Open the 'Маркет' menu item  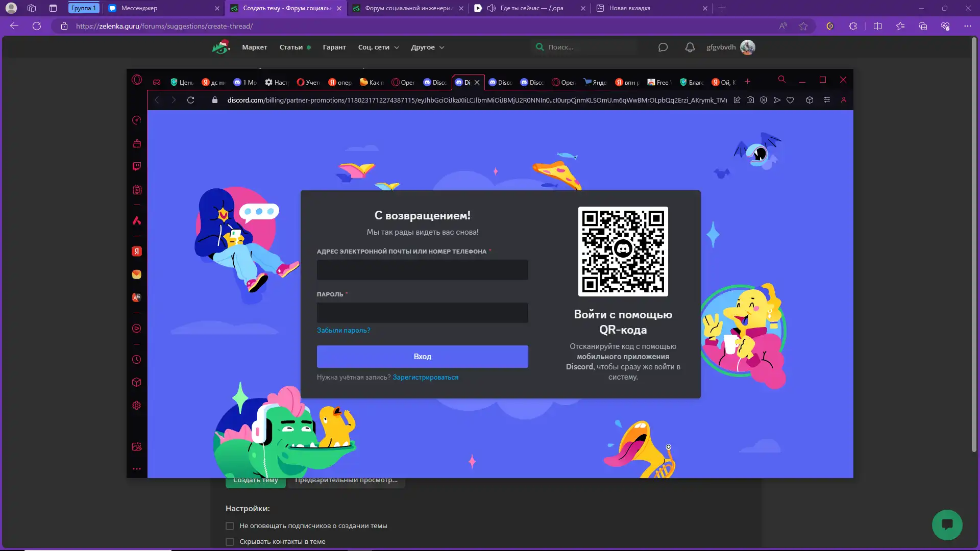[255, 47]
